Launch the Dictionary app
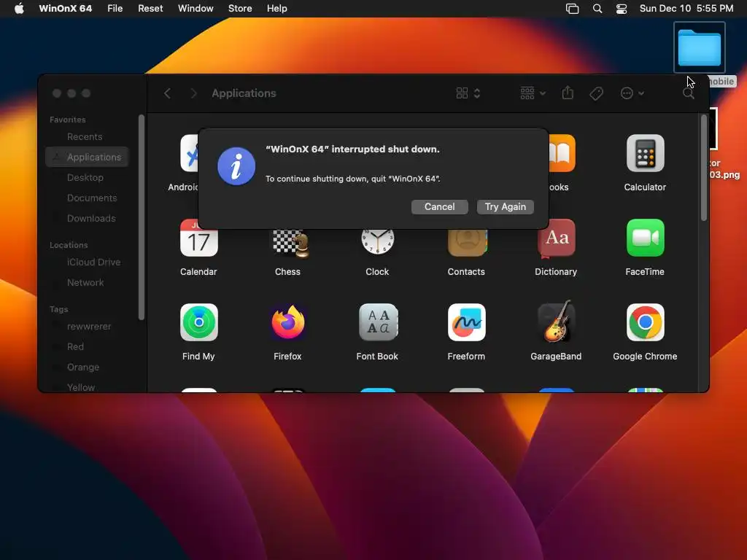The width and height of the screenshot is (747, 560). point(556,238)
